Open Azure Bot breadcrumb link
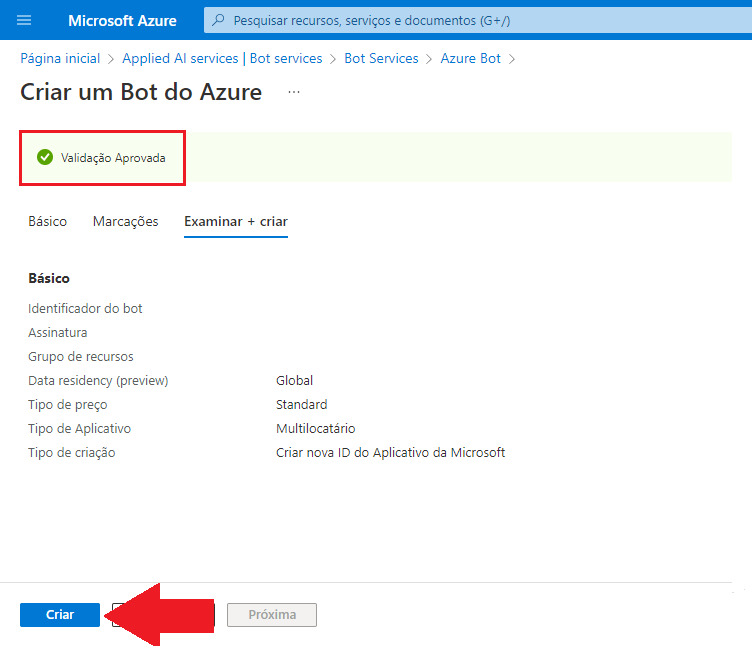Image resolution: width=752 pixels, height=646 pixels. point(470,59)
